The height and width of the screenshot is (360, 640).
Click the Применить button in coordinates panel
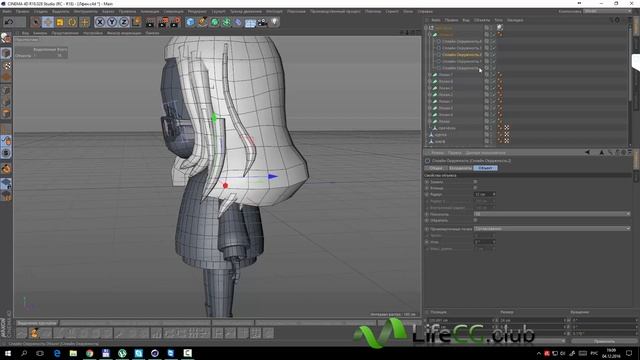[x=604, y=341]
